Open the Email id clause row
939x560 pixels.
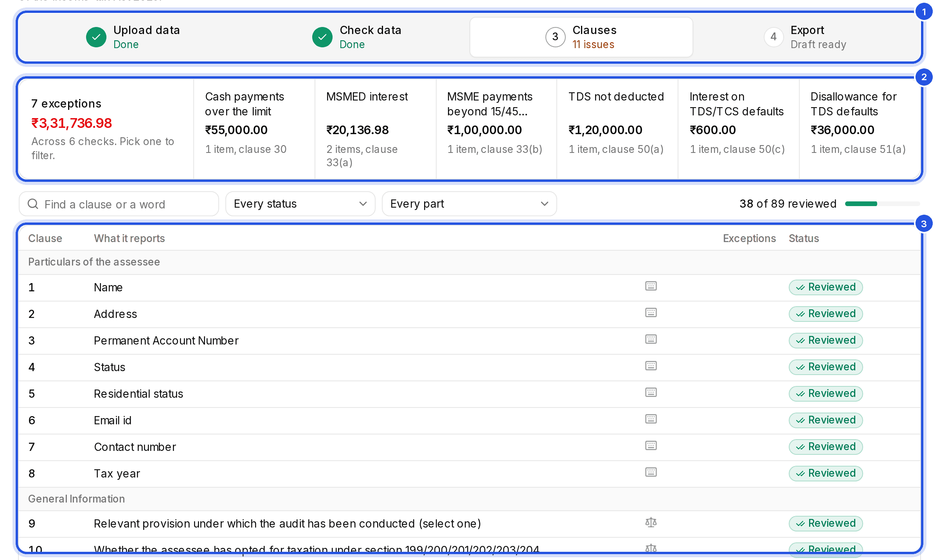tap(469, 420)
